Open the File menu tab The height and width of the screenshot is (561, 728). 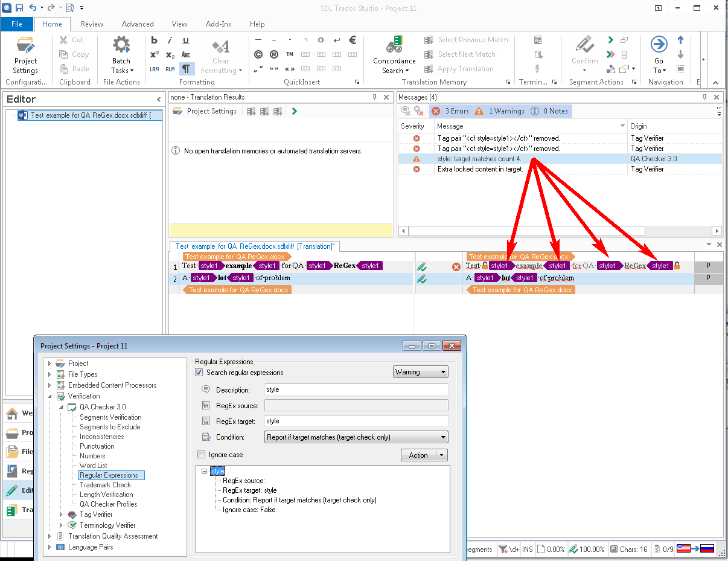[x=17, y=24]
